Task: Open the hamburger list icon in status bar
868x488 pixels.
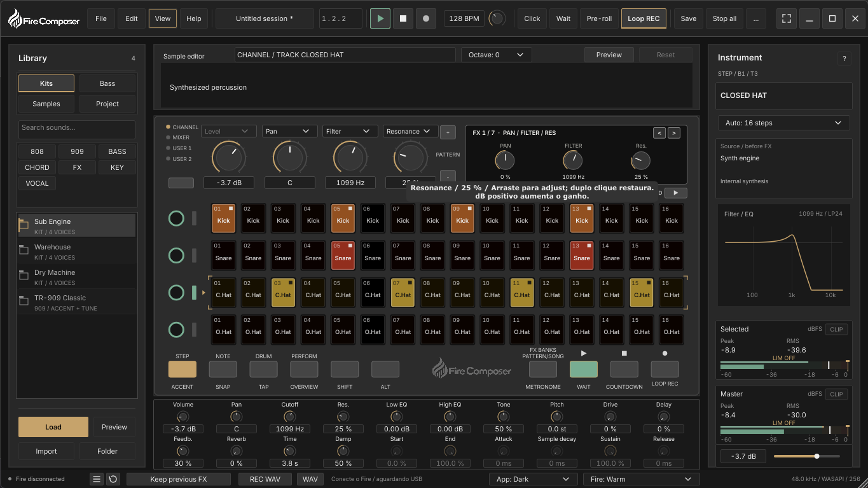Action: point(97,479)
